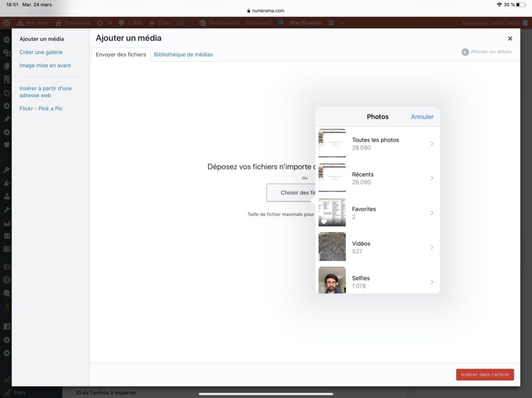Viewport: 532px width, 398px height.
Task: Open Polls in the admin sidebar
Action: click(x=16, y=393)
